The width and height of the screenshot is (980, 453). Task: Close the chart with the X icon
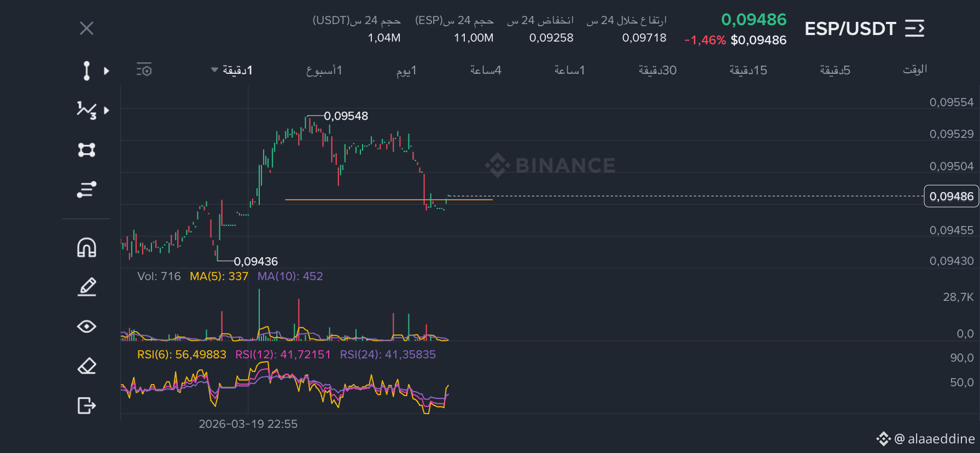click(86, 28)
